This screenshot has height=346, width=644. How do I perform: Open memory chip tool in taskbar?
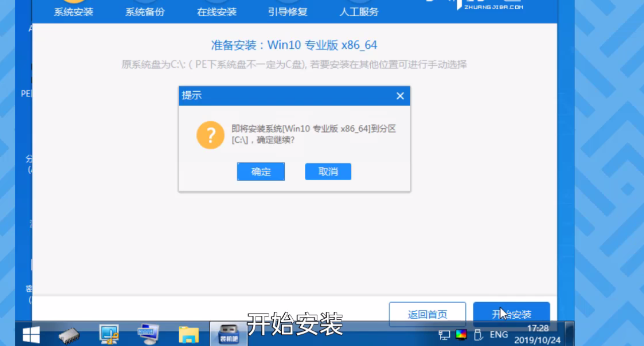pyautogui.click(x=69, y=334)
